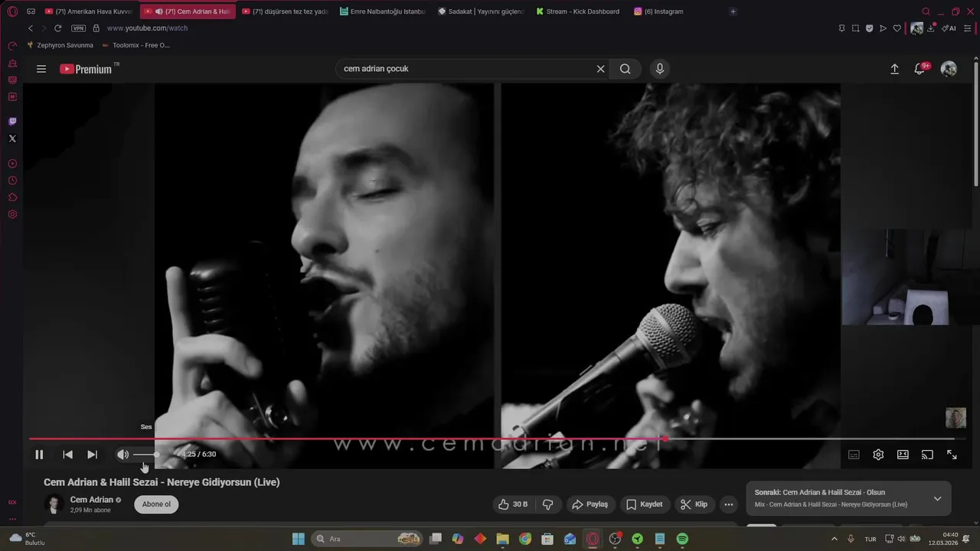Open X (Twitter) in Opera sidebar
The image size is (980, 551).
pos(12,139)
